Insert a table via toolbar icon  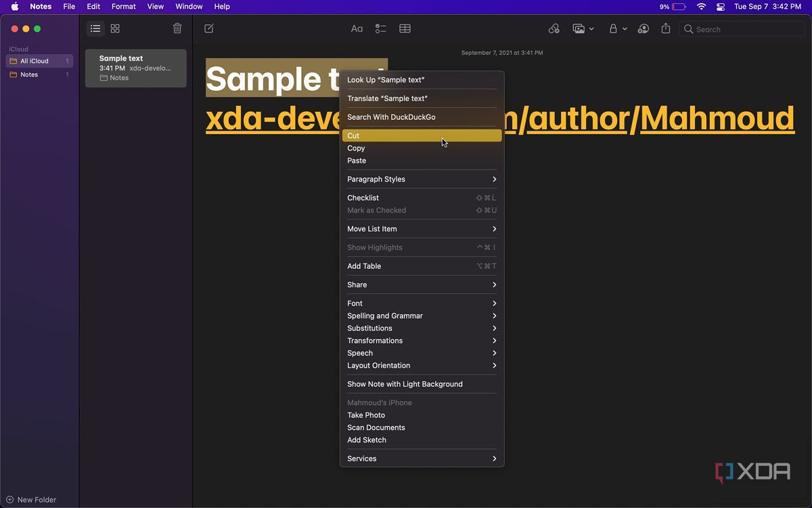coord(405,28)
